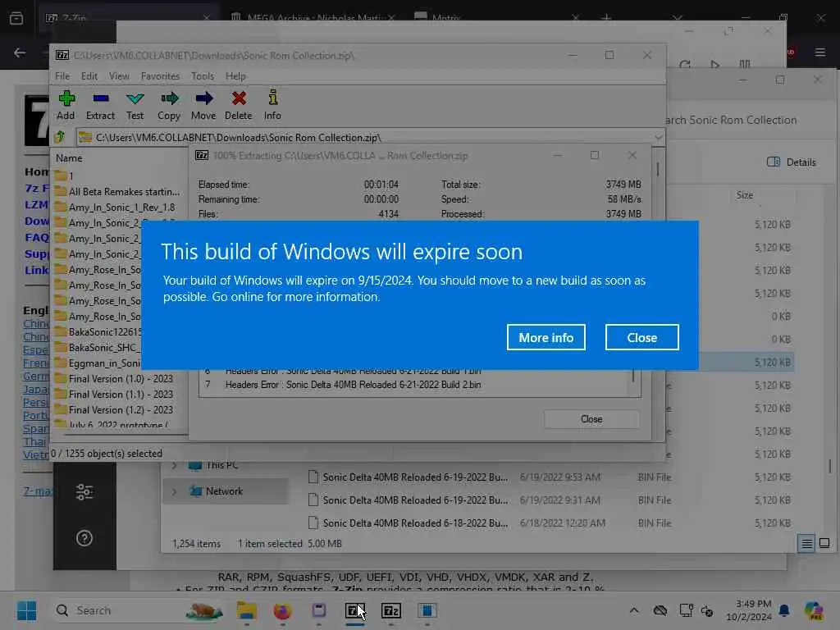Click the Add icon in 7-Zip toolbar
Viewport: 840px width, 630px height.
coord(66,105)
